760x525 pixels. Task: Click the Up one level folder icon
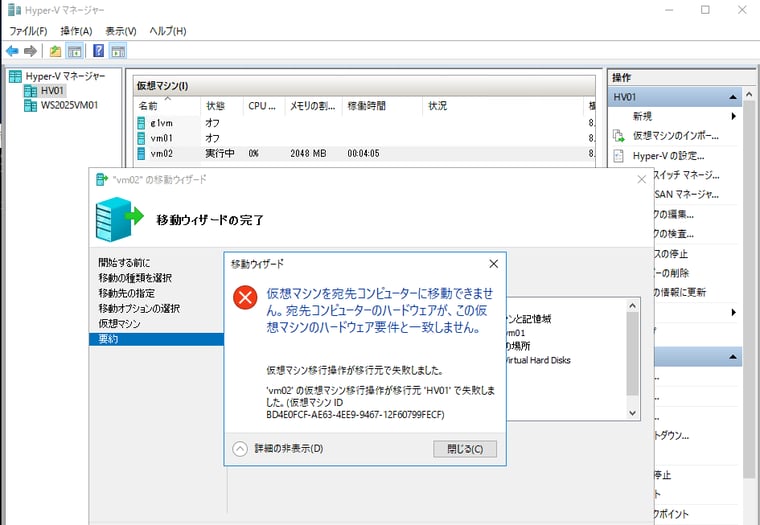(x=55, y=51)
